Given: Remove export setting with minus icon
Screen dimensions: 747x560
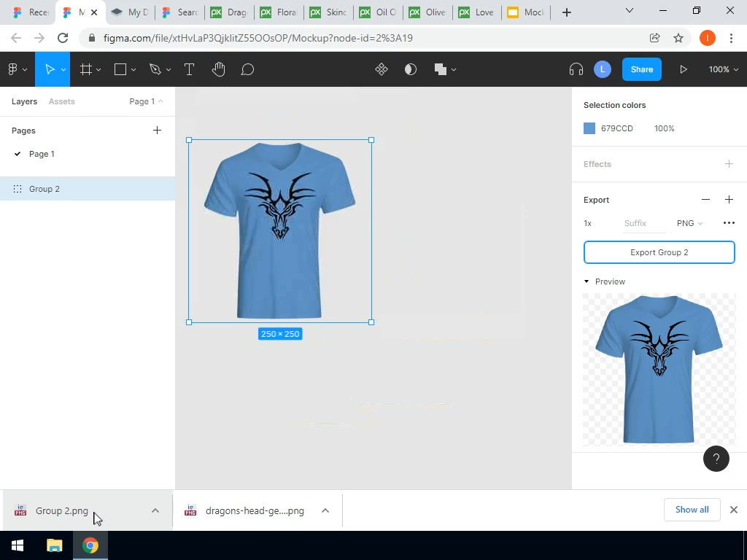Looking at the screenshot, I should point(705,200).
